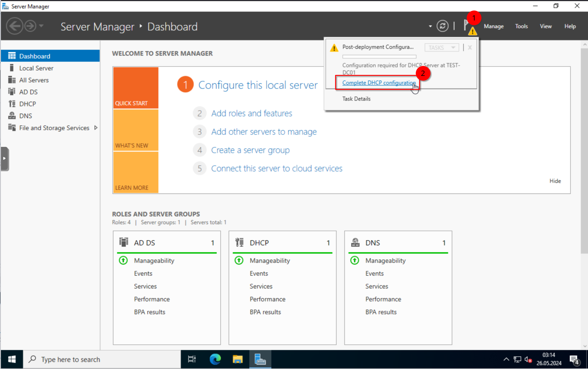Open the Help menu
This screenshot has height=369, width=588.
(x=570, y=26)
